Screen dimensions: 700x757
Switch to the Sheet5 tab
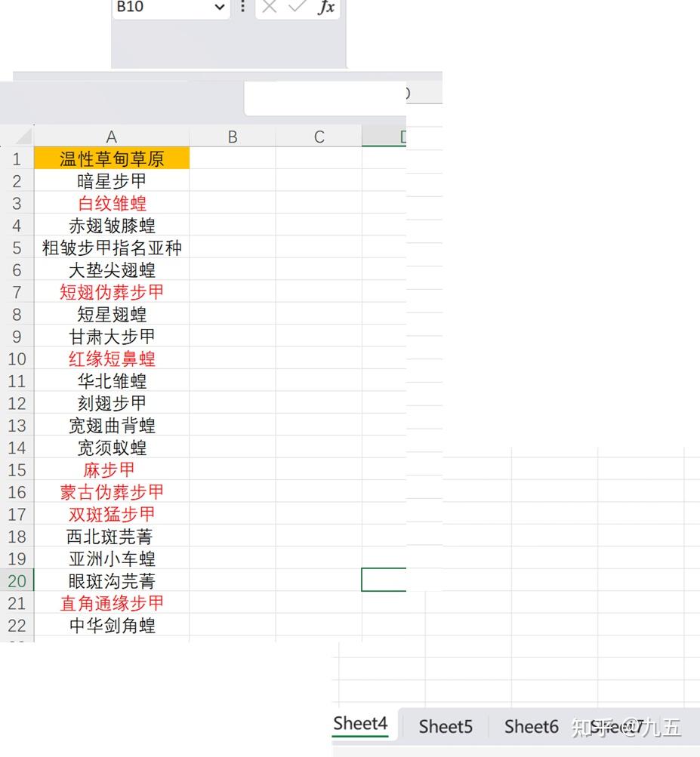point(445,726)
